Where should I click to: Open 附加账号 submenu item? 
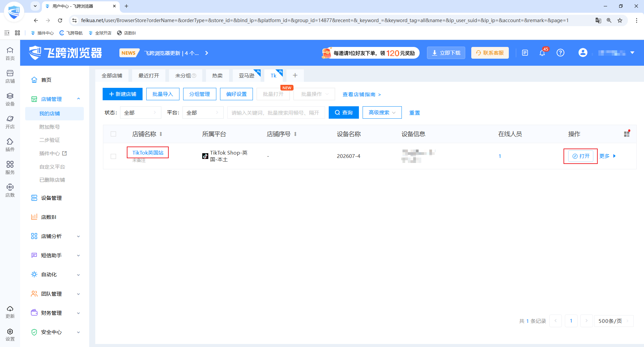click(x=50, y=127)
